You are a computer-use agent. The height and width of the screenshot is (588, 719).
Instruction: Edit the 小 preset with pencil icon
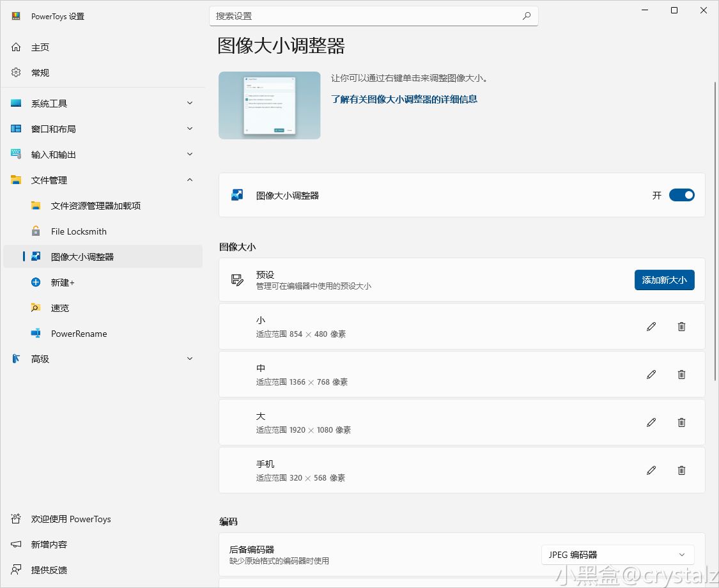[x=651, y=327]
